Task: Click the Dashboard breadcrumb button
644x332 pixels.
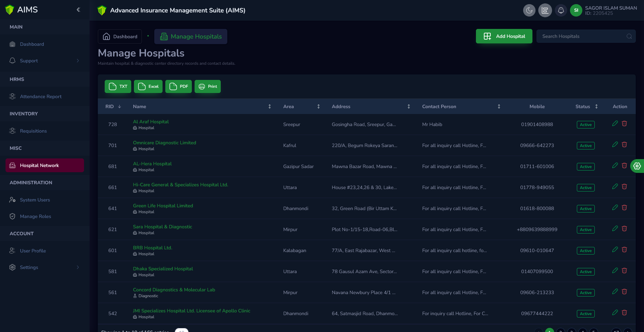Action: point(120,37)
